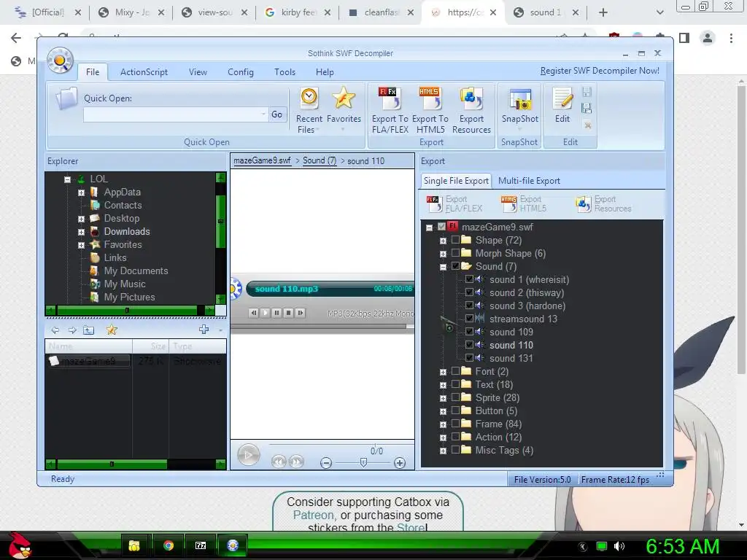Open the Favorites star icon in ribbon
The height and width of the screenshot is (560, 747).
(x=344, y=98)
